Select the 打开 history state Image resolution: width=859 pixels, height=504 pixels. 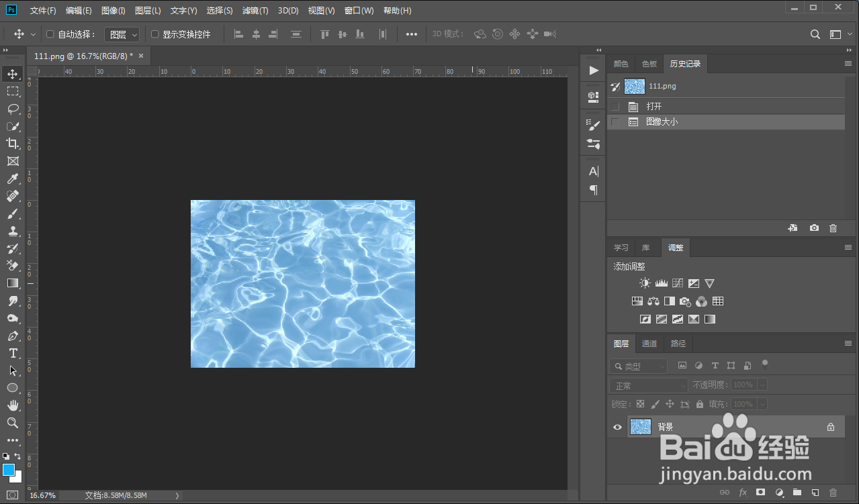(x=653, y=107)
